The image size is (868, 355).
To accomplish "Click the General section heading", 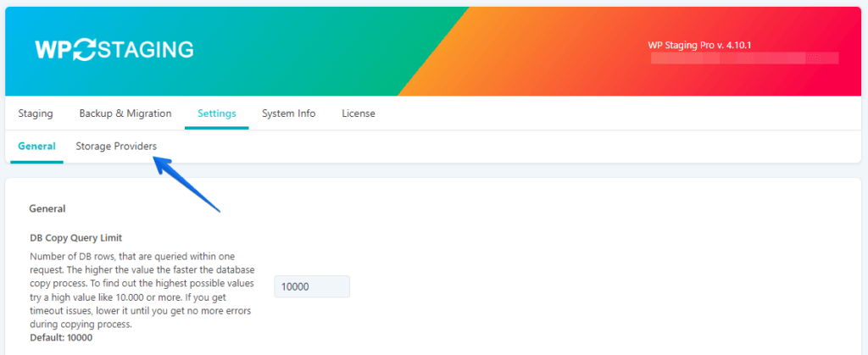I will 47,209.
